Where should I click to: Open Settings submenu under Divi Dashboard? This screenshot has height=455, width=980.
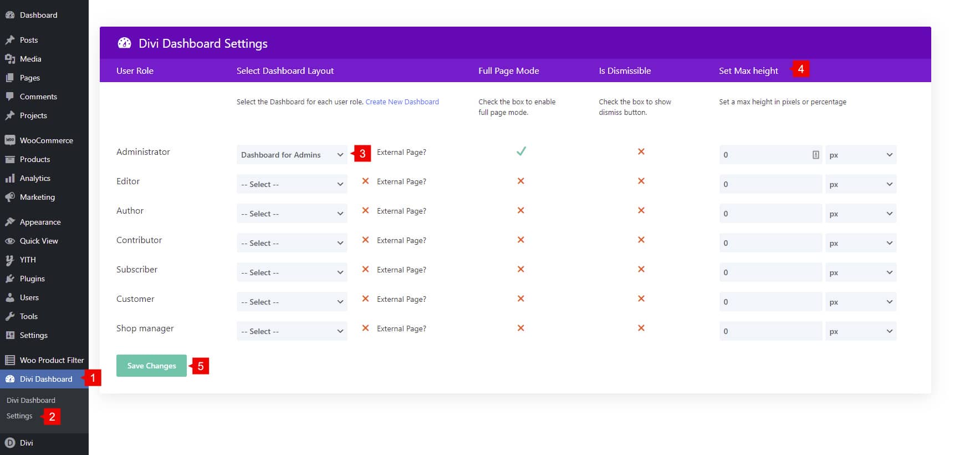coord(19,416)
